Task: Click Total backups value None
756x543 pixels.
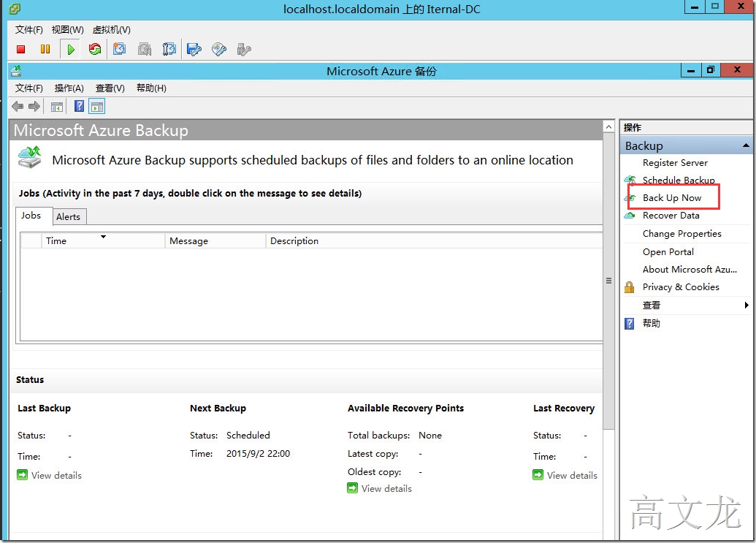Action: [430, 436]
